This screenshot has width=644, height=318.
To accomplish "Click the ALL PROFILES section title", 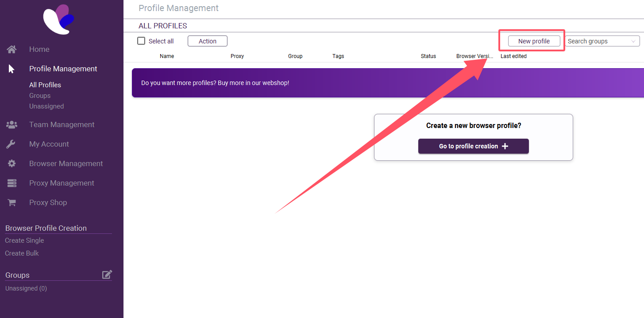I will point(163,26).
